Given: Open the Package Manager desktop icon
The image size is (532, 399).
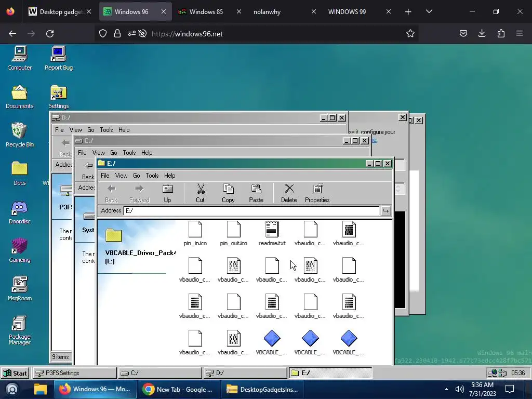Looking at the screenshot, I should pos(20,330).
